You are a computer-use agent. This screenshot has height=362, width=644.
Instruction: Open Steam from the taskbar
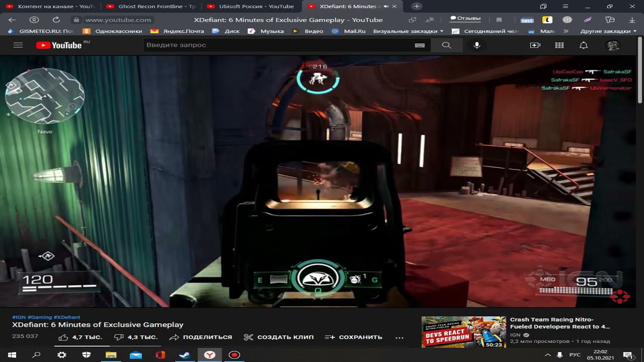(x=185, y=355)
